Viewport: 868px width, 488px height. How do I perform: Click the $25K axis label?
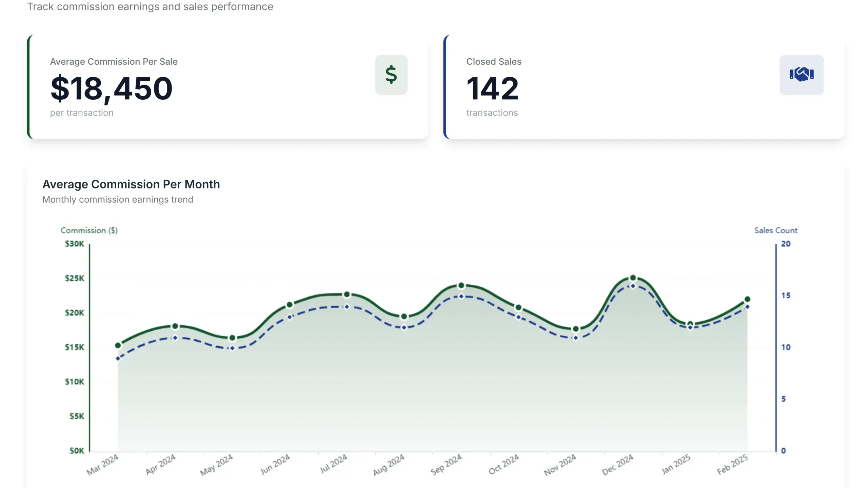[x=75, y=278]
